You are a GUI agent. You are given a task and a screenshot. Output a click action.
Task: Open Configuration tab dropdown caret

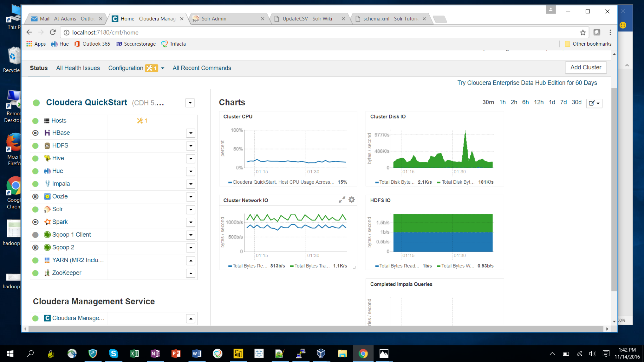pyautogui.click(x=163, y=68)
